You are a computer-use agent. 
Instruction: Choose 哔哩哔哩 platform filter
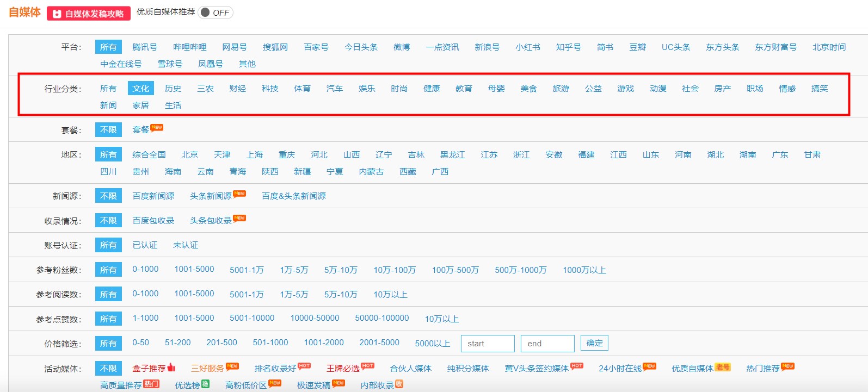tap(190, 47)
